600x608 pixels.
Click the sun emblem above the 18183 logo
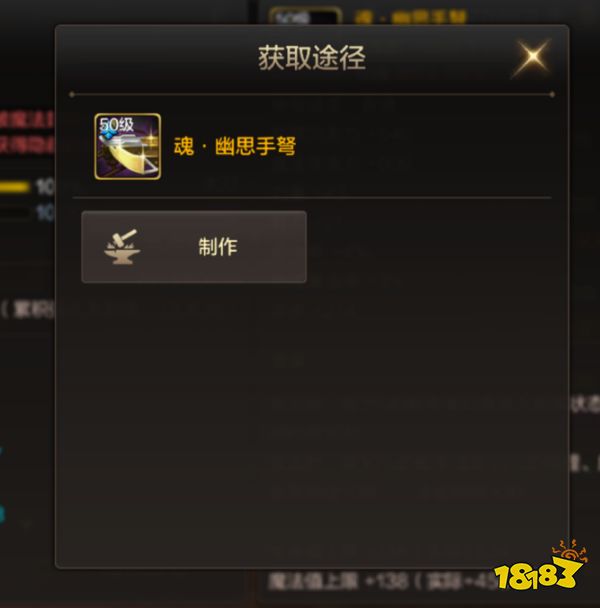(570, 551)
